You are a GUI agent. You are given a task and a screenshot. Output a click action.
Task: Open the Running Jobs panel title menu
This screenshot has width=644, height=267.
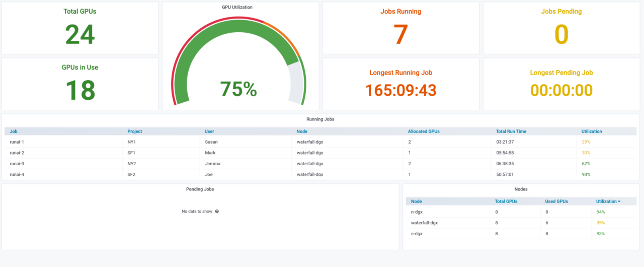(x=320, y=119)
